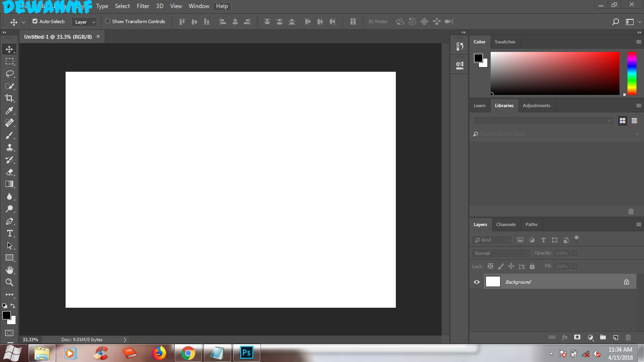Select the Horizontal Type tool
This screenshot has height=362, width=644.
tap(9, 234)
